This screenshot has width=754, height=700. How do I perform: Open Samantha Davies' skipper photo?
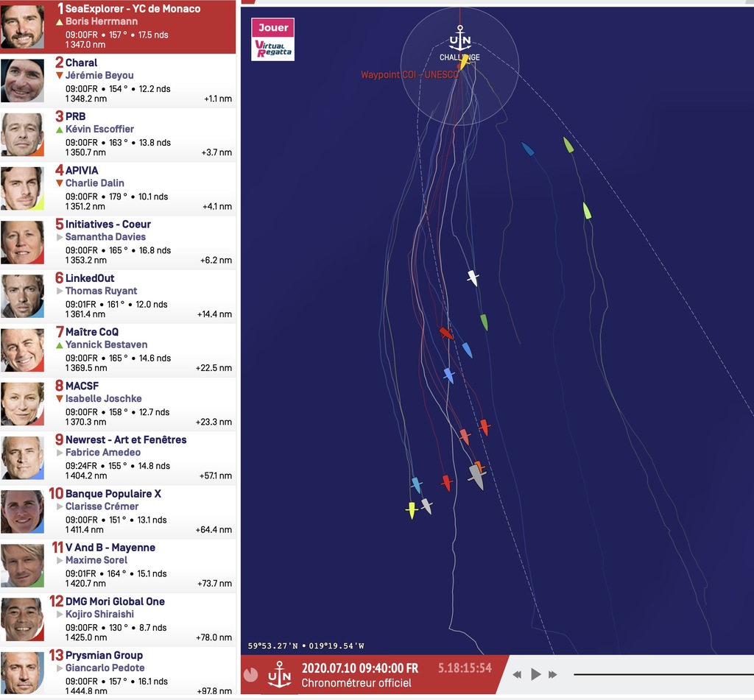point(23,242)
